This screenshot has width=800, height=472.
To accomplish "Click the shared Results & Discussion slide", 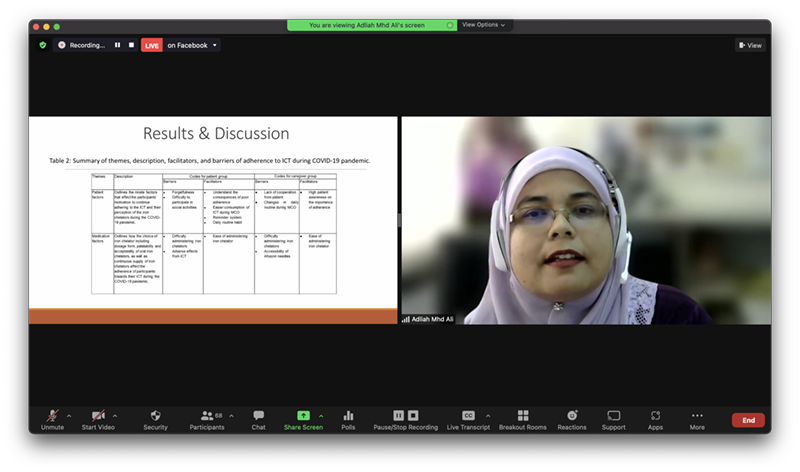I will tap(213, 220).
